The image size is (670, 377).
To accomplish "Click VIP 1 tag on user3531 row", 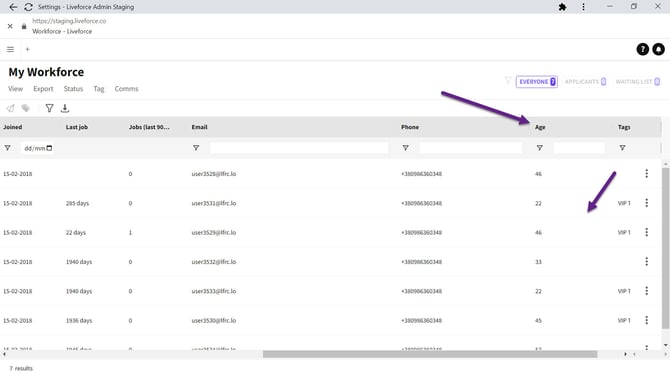I will (x=624, y=203).
